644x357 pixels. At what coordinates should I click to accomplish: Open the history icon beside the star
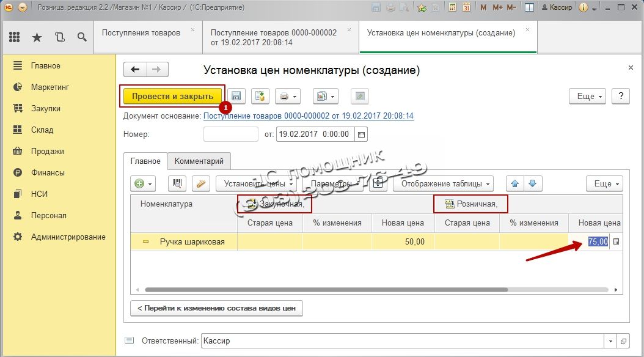pos(59,37)
